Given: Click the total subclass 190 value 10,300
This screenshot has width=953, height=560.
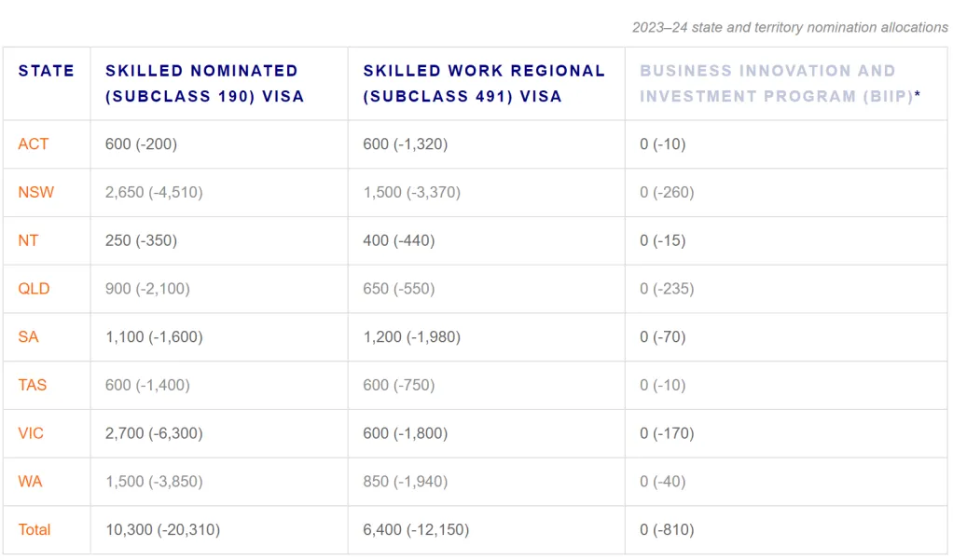Looking at the screenshot, I should point(162,529).
